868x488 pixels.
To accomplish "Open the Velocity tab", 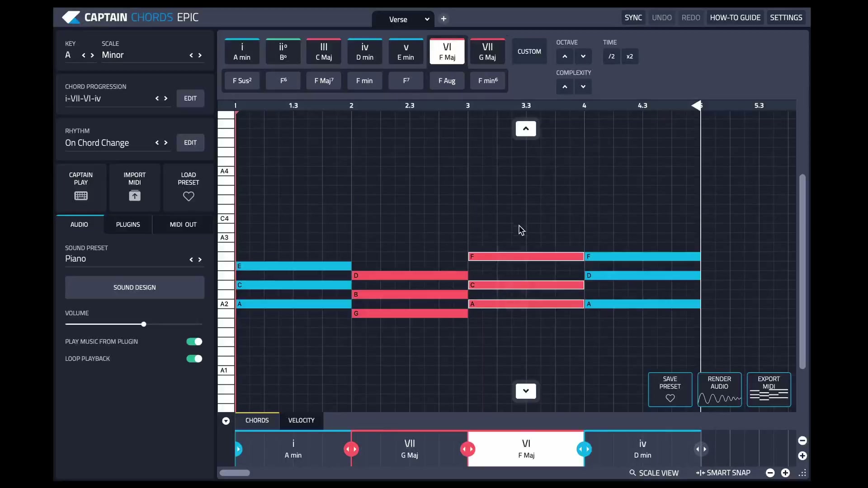I will (301, 420).
